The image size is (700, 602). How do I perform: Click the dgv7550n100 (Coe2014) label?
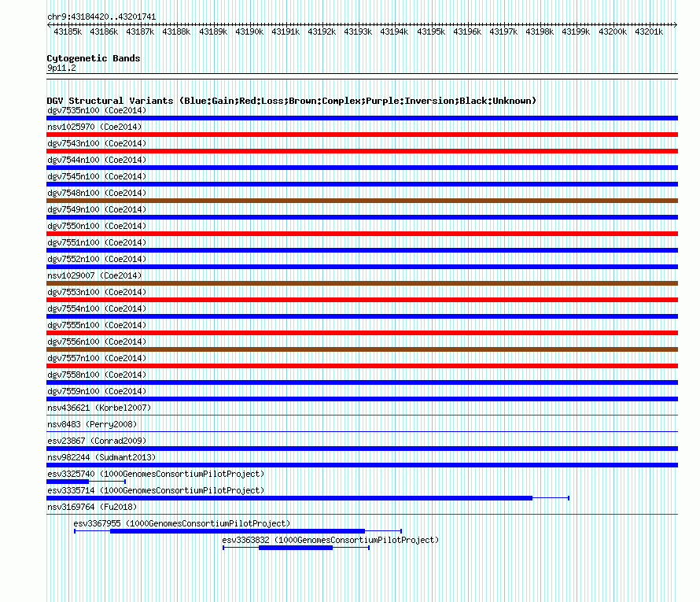point(97,226)
